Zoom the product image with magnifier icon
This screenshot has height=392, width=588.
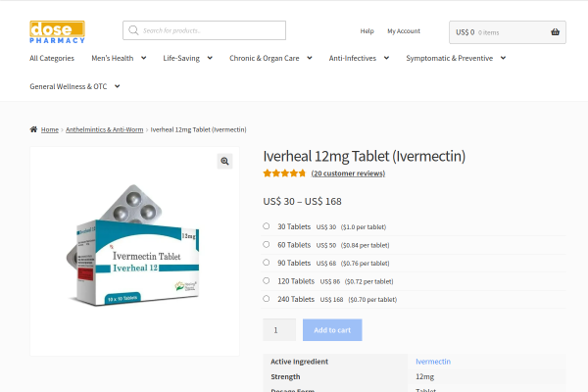click(x=224, y=162)
